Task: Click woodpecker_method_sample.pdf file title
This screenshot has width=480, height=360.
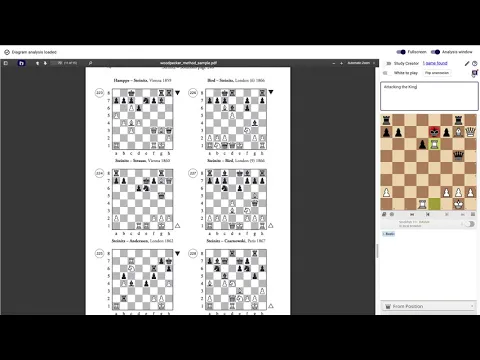Action: (x=188, y=63)
